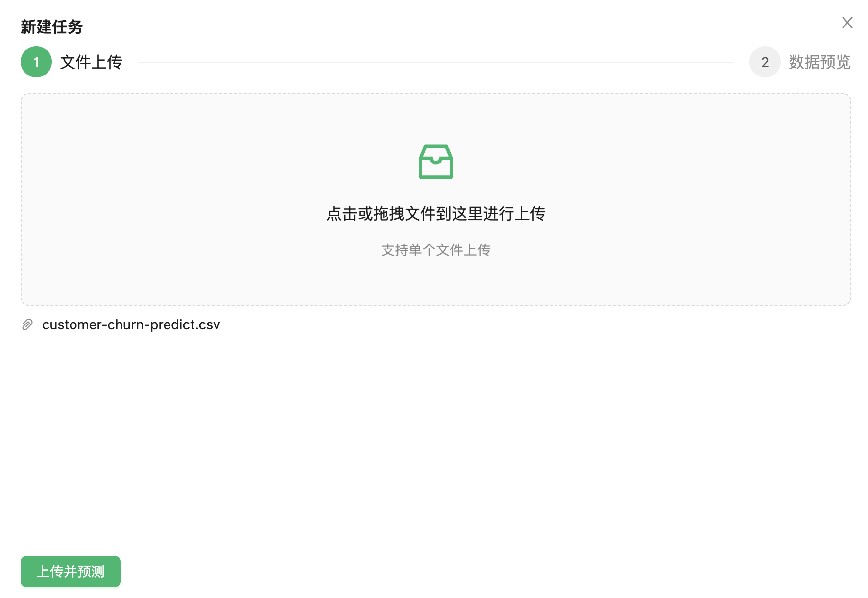
Task: Click the paperclip attachment icon
Action: click(27, 324)
